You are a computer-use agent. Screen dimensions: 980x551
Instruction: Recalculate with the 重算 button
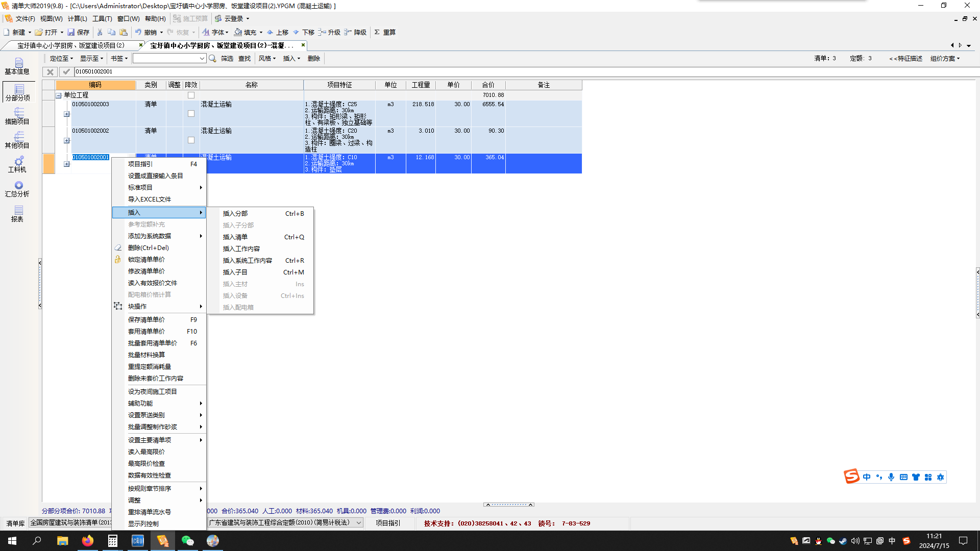[385, 32]
